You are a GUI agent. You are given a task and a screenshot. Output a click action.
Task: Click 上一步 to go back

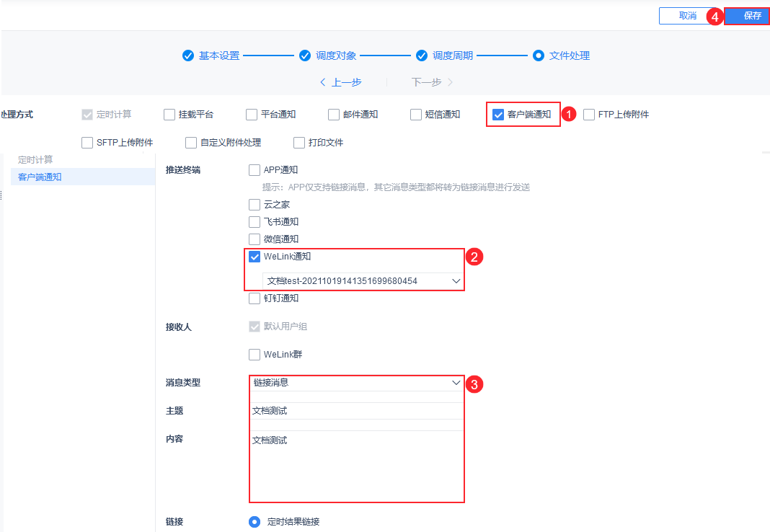click(346, 82)
